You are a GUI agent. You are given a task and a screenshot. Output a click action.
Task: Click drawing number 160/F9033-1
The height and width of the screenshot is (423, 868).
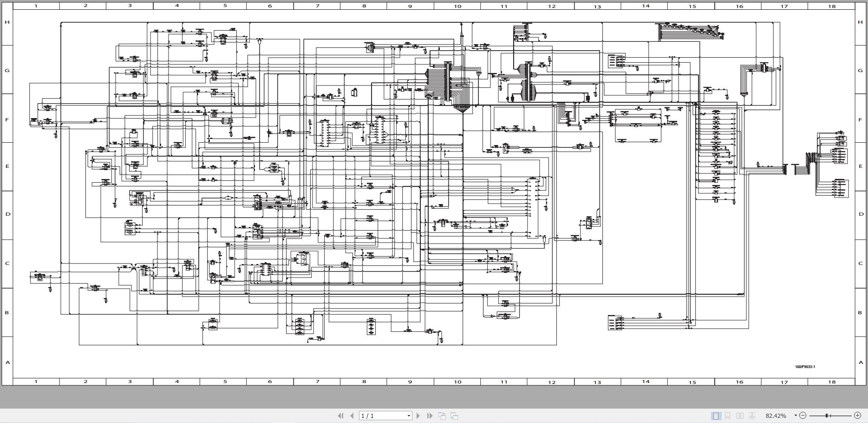(x=805, y=367)
